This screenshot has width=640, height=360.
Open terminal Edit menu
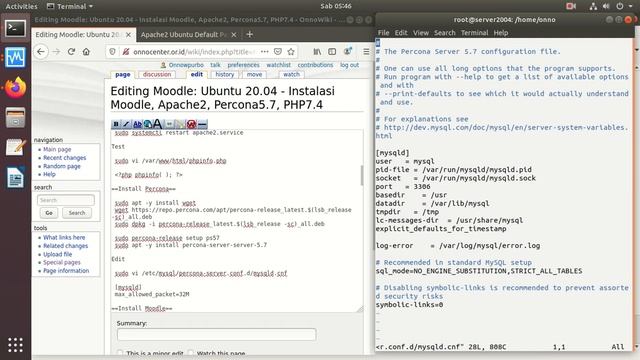click(401, 33)
